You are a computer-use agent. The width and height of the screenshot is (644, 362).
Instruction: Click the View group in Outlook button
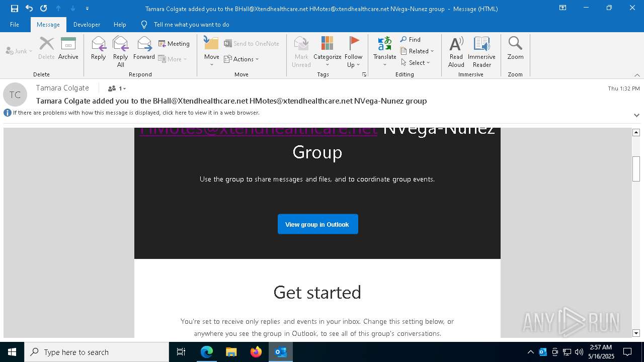click(x=317, y=224)
